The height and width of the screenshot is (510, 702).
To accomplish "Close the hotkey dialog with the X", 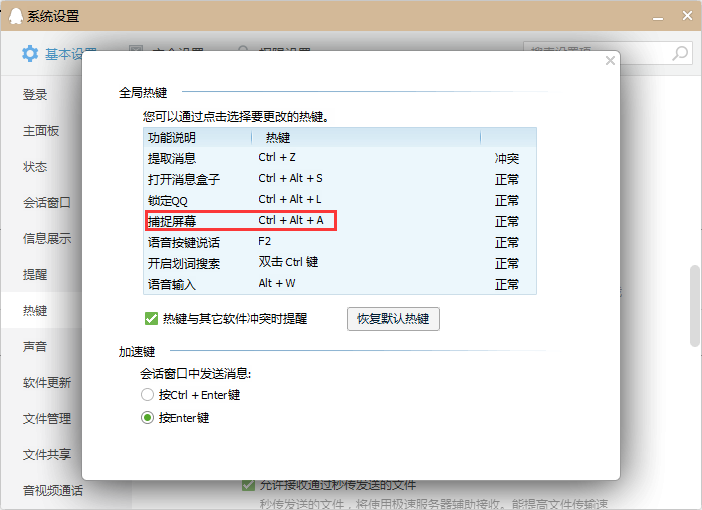I will pyautogui.click(x=610, y=61).
